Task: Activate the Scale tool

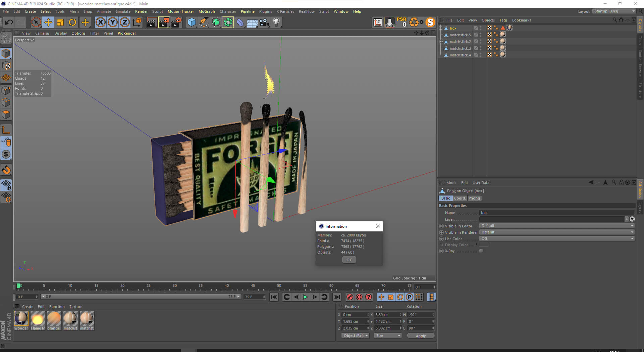Action: (x=60, y=23)
